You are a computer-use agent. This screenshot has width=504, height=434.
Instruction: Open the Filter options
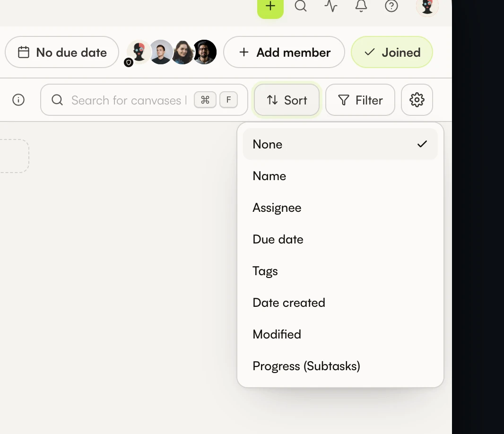click(x=360, y=100)
